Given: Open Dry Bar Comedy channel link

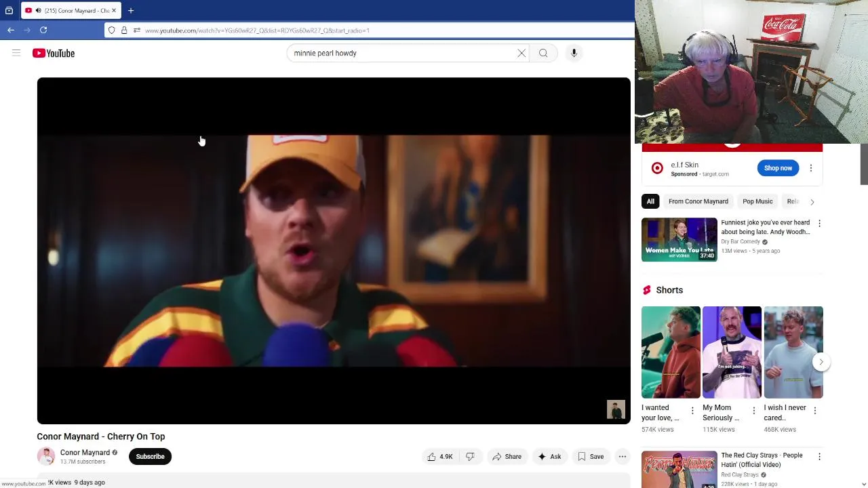Looking at the screenshot, I should tap(741, 242).
